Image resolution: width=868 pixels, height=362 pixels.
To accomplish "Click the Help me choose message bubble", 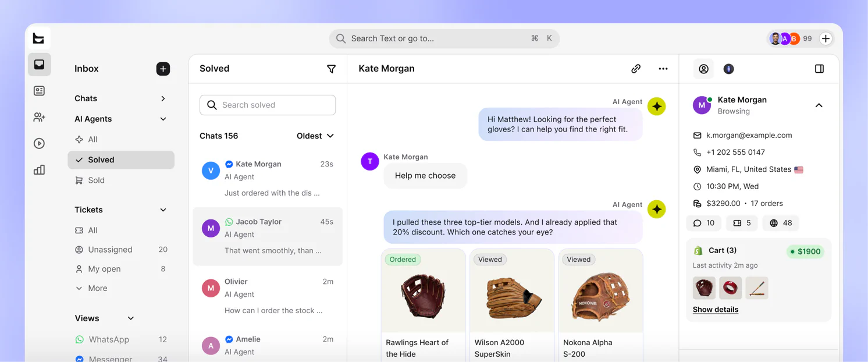I will [x=425, y=176].
